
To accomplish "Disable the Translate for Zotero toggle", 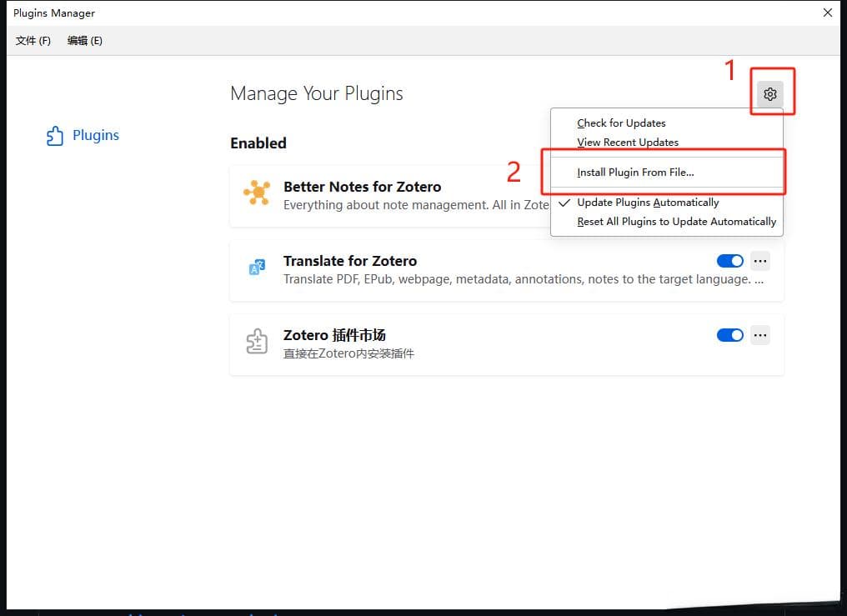I will [x=729, y=261].
